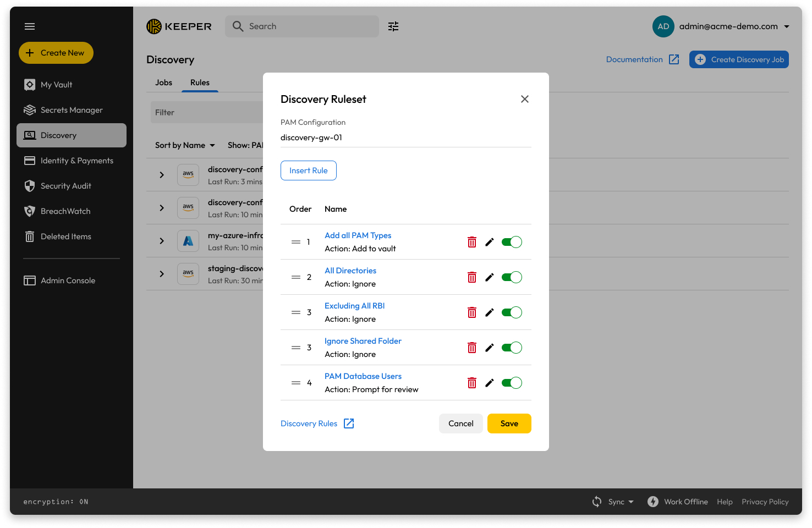
Task: Save the discovery ruleset
Action: pyautogui.click(x=509, y=424)
